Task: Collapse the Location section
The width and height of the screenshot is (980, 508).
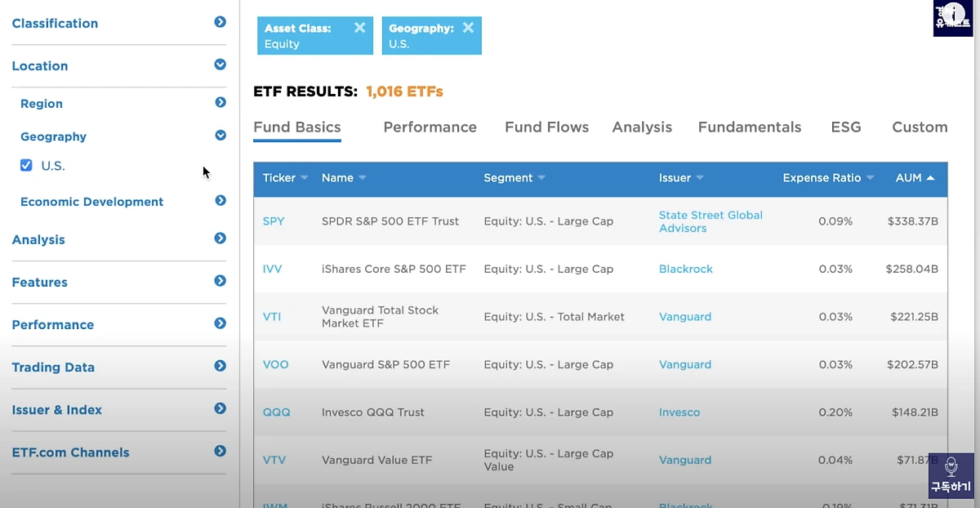Action: tap(220, 65)
